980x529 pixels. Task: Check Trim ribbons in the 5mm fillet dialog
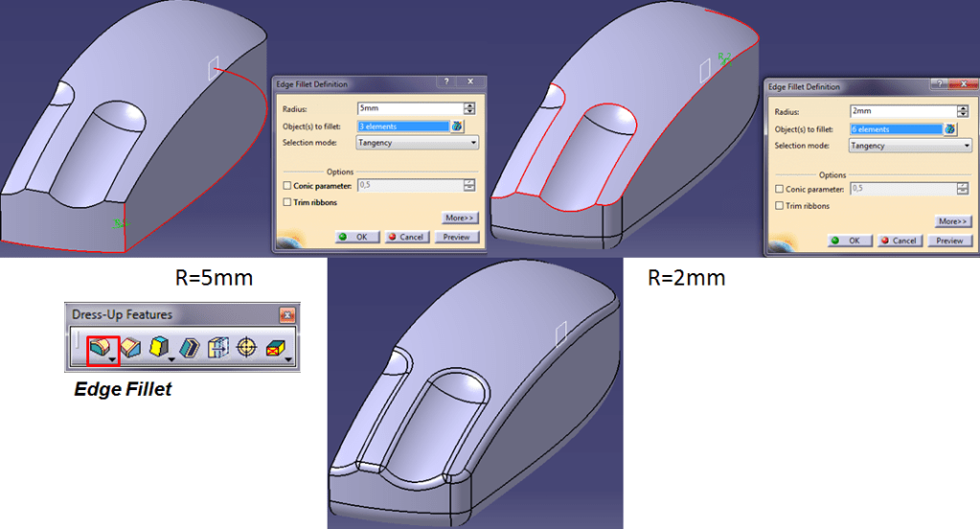tap(287, 202)
